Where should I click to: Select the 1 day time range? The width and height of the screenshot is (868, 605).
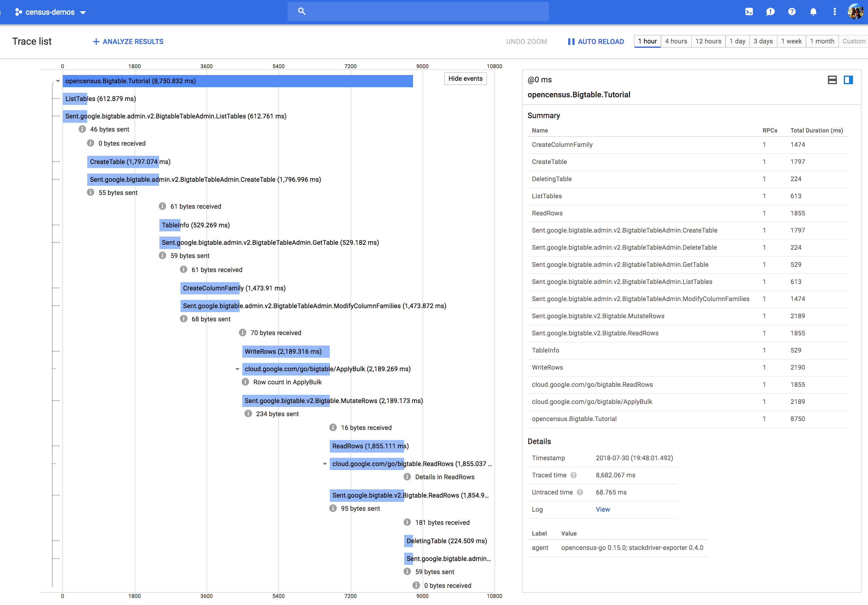pyautogui.click(x=737, y=41)
